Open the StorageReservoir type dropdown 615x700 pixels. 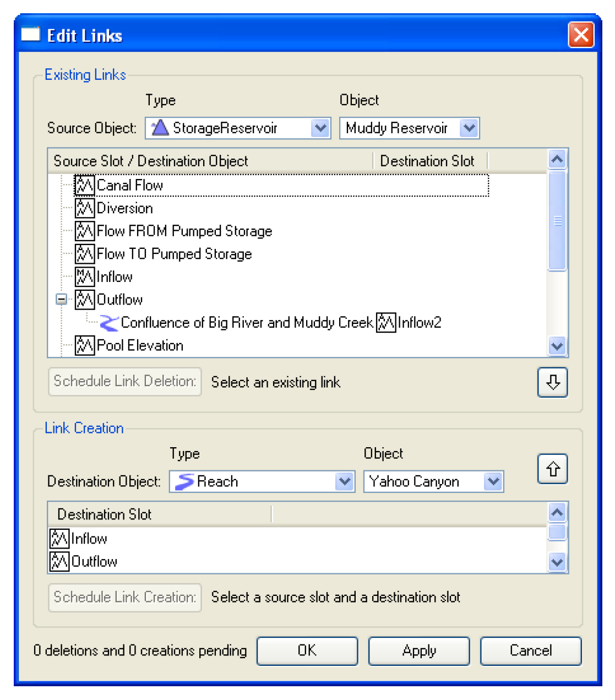320,128
